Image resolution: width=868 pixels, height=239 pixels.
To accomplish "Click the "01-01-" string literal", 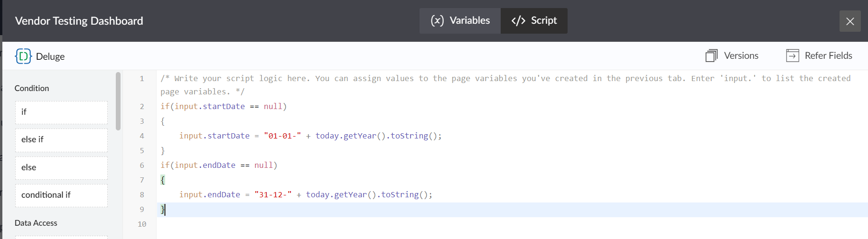I will coord(282,136).
